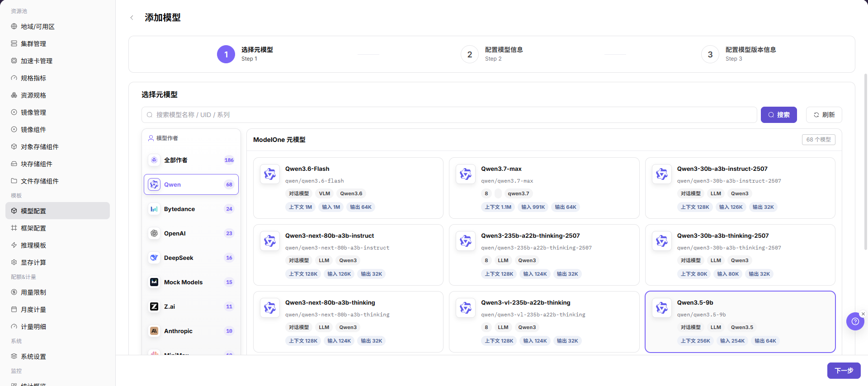Image resolution: width=868 pixels, height=386 pixels.
Task: Select the DeepSeek whale icon
Action: (x=154, y=258)
